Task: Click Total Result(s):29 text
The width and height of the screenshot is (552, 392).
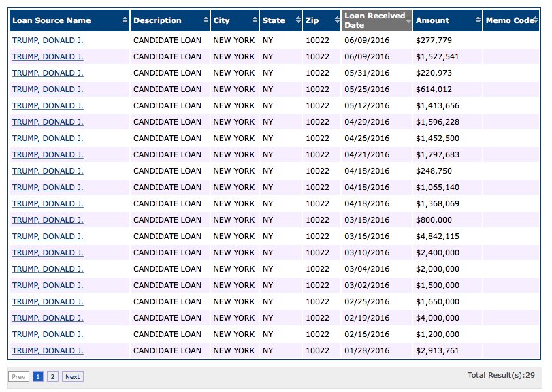Action: (501, 375)
